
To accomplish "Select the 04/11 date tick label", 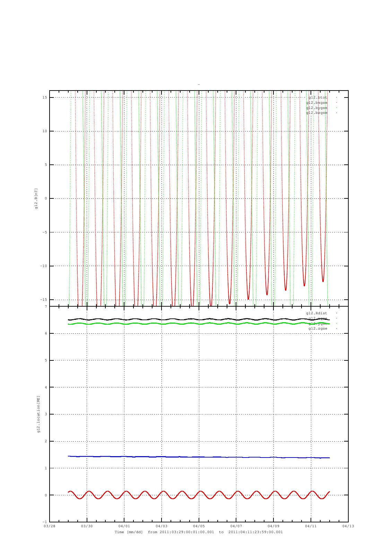I will pos(311,526).
